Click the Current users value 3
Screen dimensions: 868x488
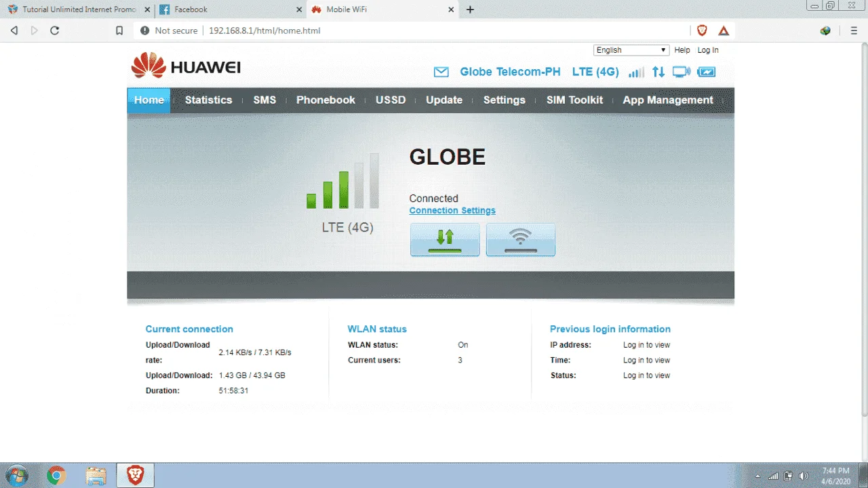click(x=460, y=361)
